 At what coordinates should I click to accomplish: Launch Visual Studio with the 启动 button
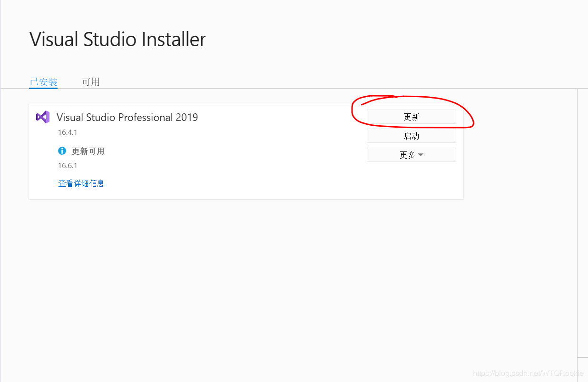tap(411, 136)
